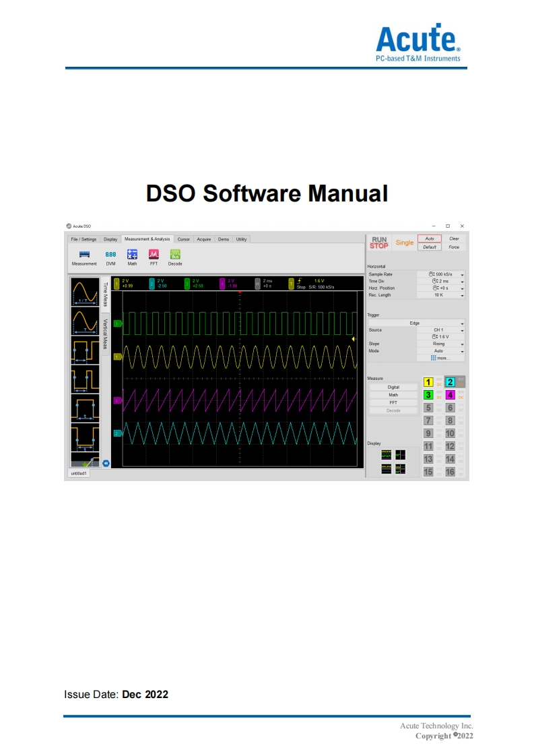Enable channel 8 button
The height and width of the screenshot is (756, 534).
click(450, 421)
